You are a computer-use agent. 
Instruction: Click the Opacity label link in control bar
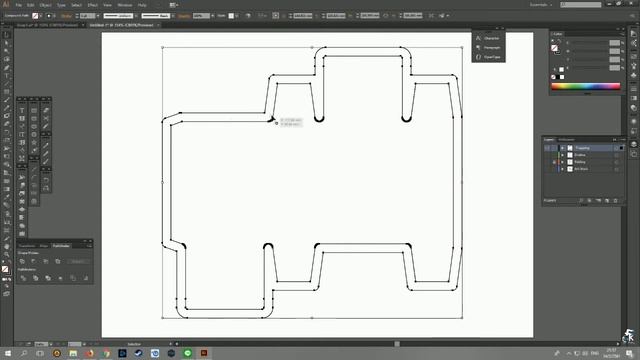[184, 16]
